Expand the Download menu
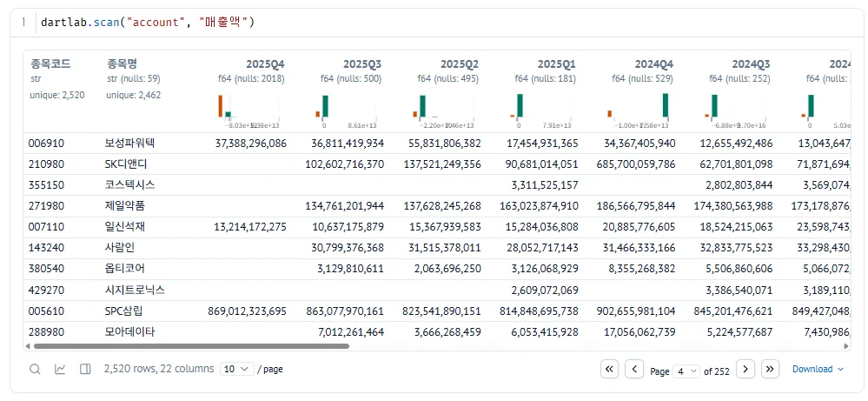 click(x=818, y=369)
